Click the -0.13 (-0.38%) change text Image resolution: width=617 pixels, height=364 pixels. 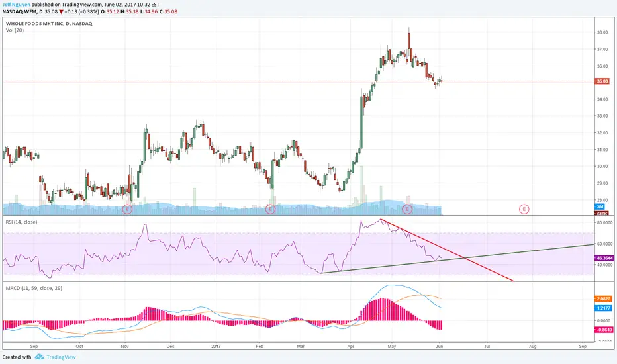coord(82,12)
